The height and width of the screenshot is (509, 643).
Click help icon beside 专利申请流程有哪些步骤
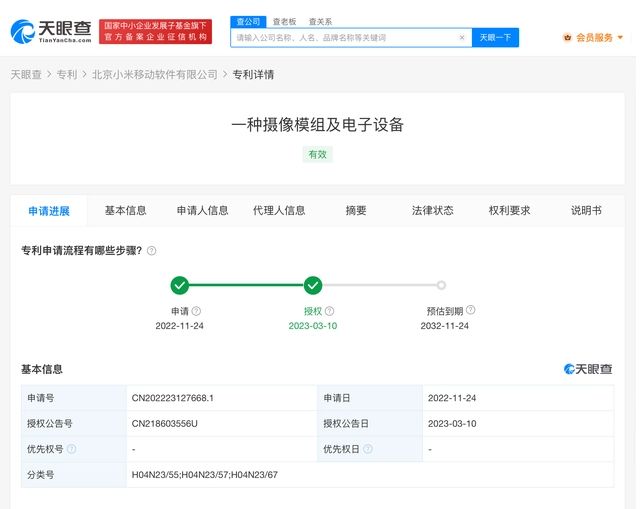click(x=152, y=251)
